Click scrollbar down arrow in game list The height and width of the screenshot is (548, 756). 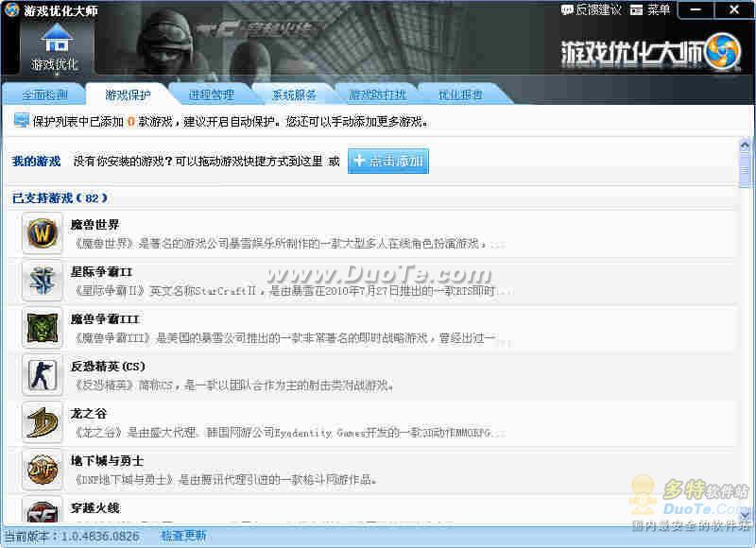[x=745, y=517]
